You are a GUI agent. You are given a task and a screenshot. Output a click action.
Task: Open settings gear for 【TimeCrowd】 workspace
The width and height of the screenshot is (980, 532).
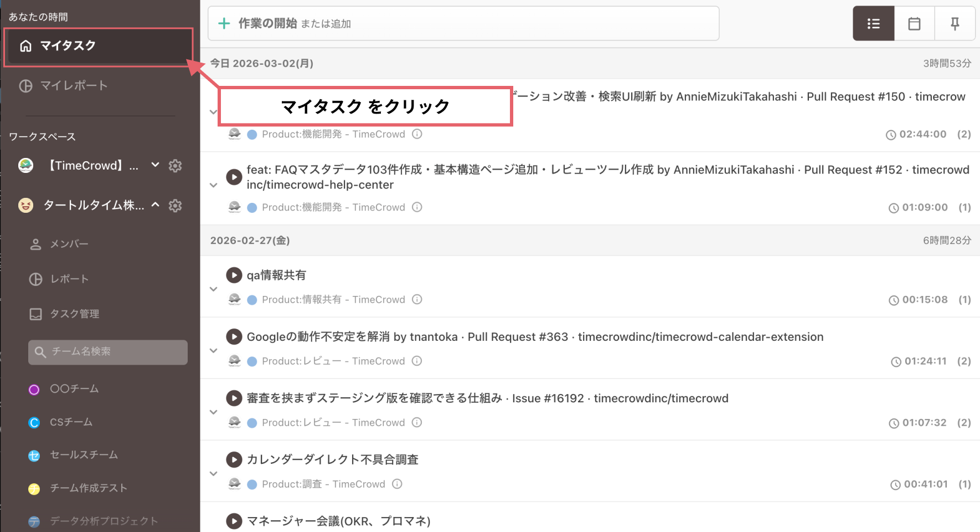click(175, 166)
